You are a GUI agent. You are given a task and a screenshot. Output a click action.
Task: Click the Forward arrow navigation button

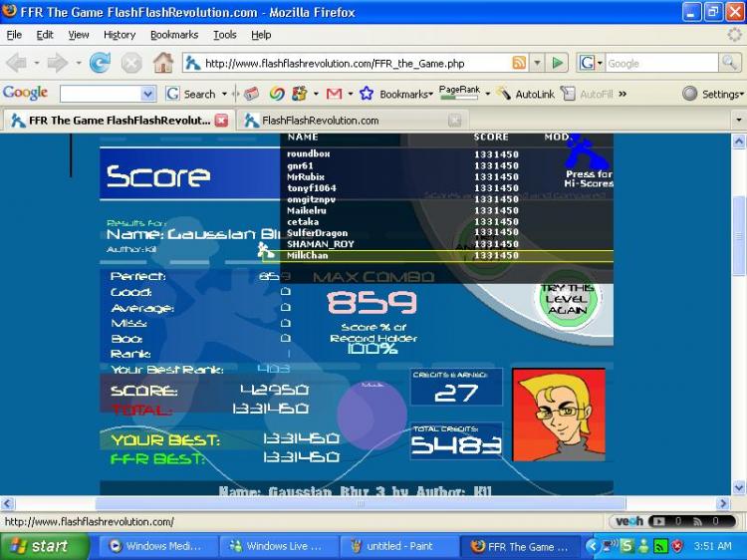[57, 63]
